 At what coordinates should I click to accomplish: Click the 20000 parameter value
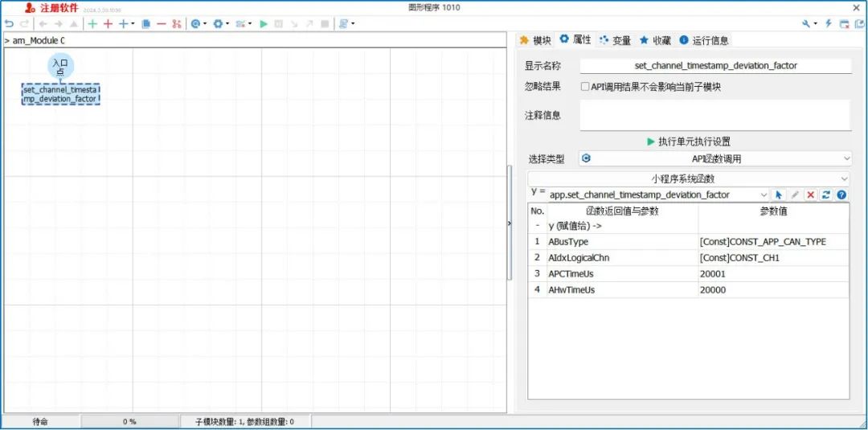(712, 290)
